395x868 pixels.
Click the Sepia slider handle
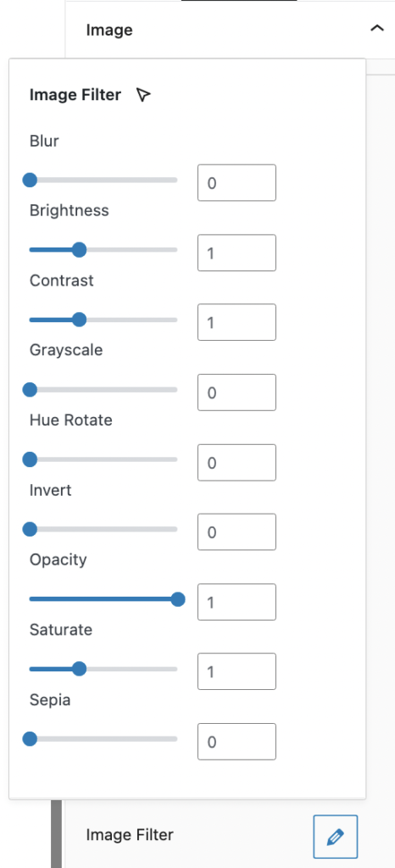(30, 738)
